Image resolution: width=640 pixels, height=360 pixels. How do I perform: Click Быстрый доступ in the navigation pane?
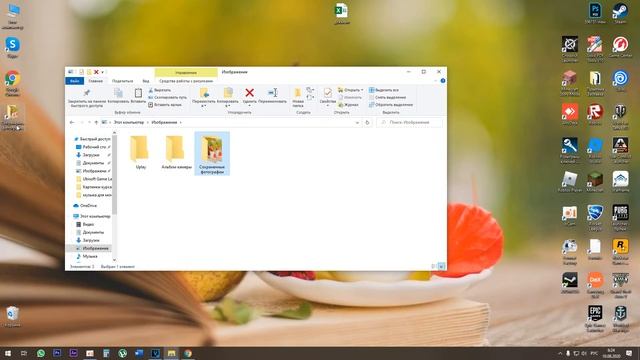(92, 139)
